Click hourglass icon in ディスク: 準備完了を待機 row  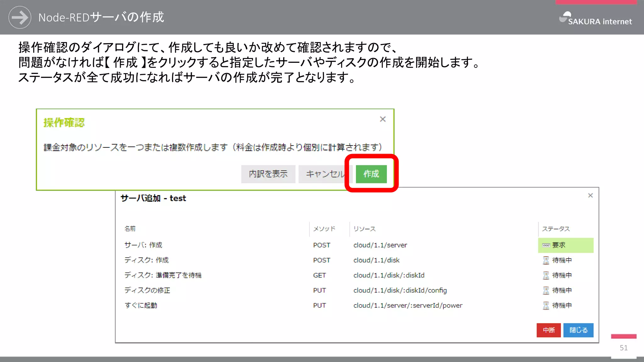point(546,275)
